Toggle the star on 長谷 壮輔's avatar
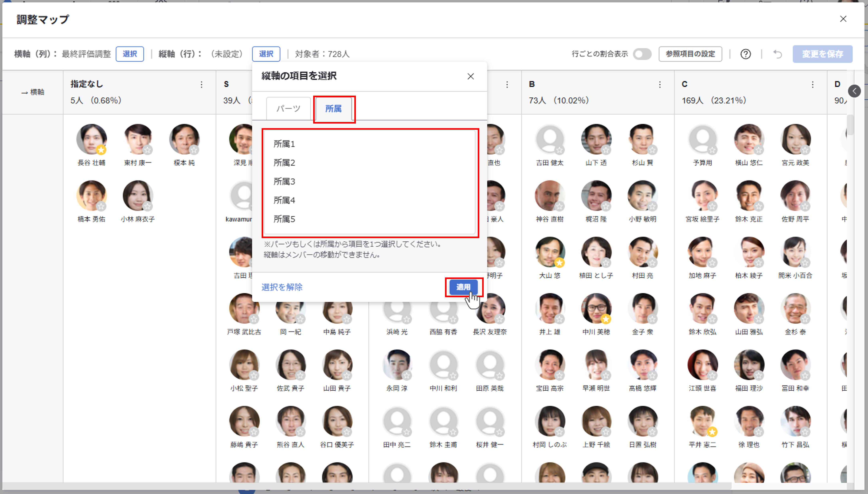 101,150
